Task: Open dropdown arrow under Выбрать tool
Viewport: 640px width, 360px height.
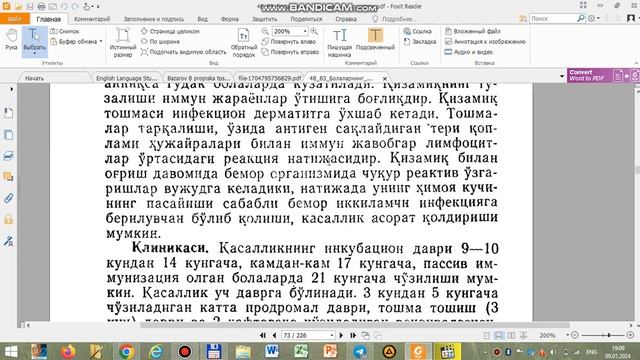Action: coord(34,54)
